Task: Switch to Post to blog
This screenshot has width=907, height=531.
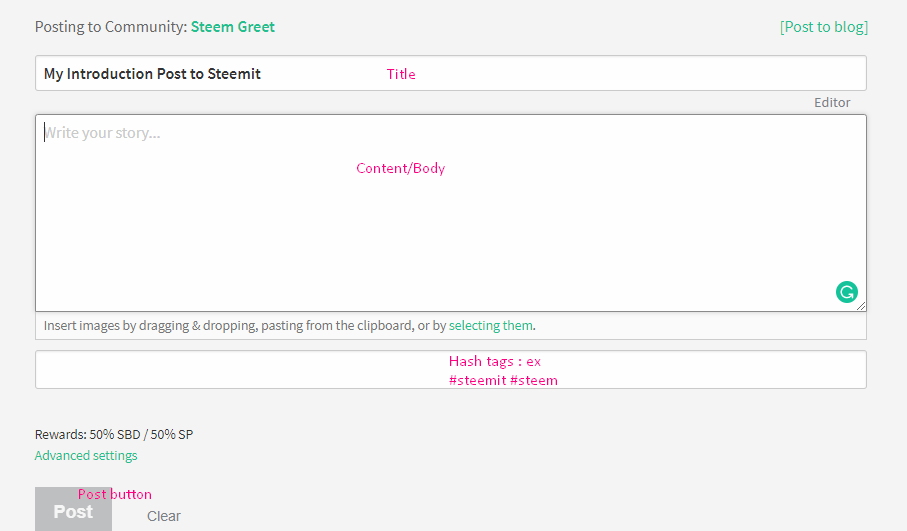Action: click(x=824, y=27)
